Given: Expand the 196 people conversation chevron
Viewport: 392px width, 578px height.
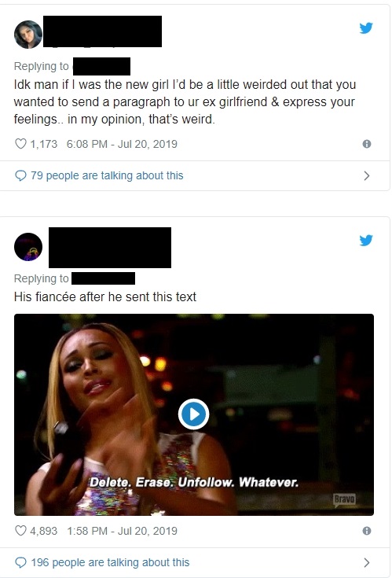Looking at the screenshot, I should 367,562.
